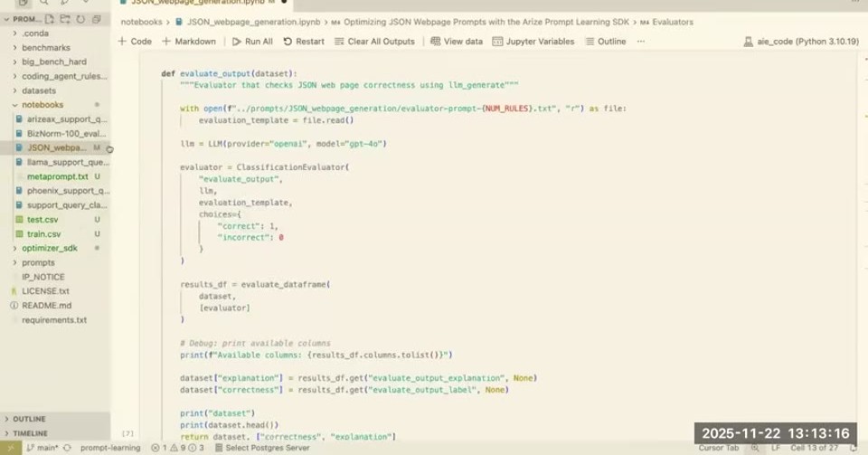Refresh the file explorer

[x=80, y=19]
